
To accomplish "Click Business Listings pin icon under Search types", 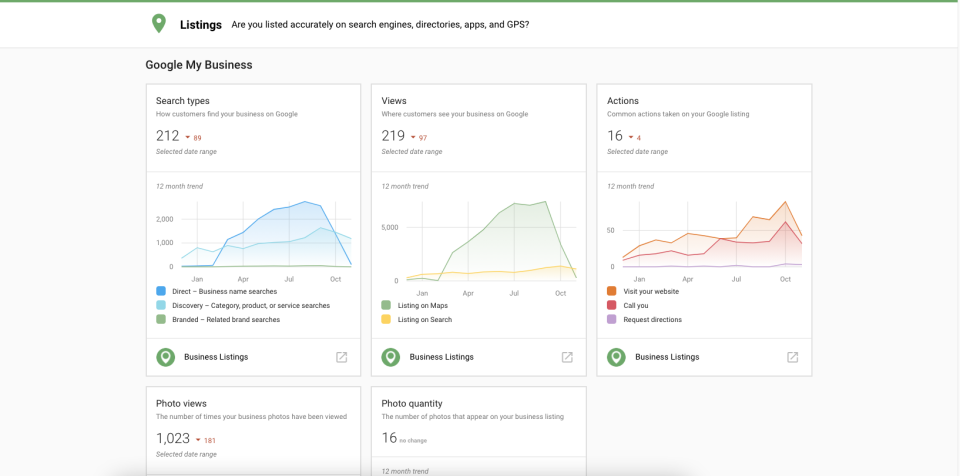I will tap(165, 357).
